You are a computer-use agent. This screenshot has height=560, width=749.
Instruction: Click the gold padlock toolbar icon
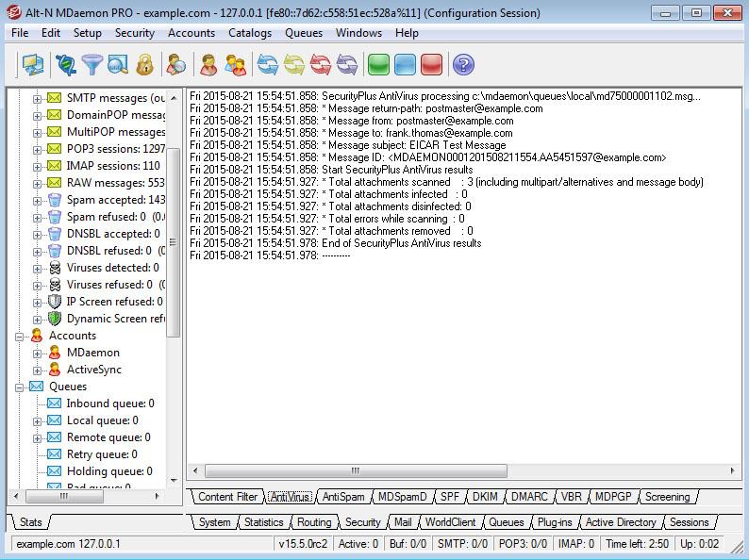coord(144,65)
